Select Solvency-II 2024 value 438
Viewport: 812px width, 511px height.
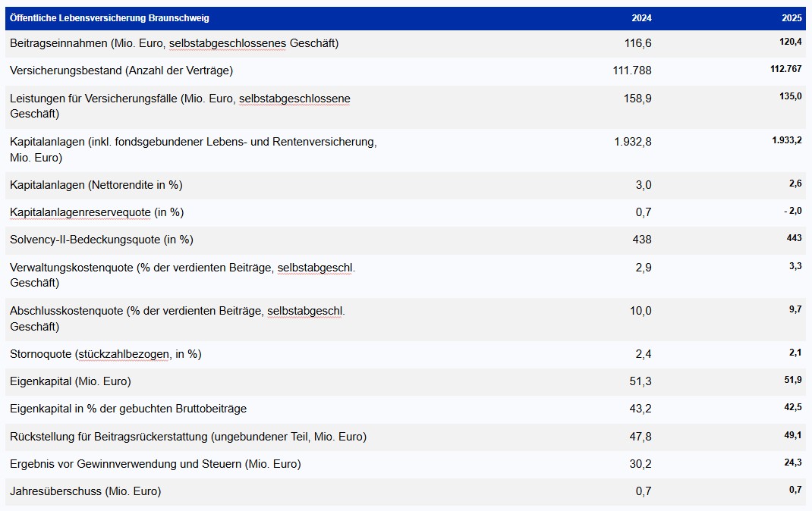pyautogui.click(x=642, y=240)
